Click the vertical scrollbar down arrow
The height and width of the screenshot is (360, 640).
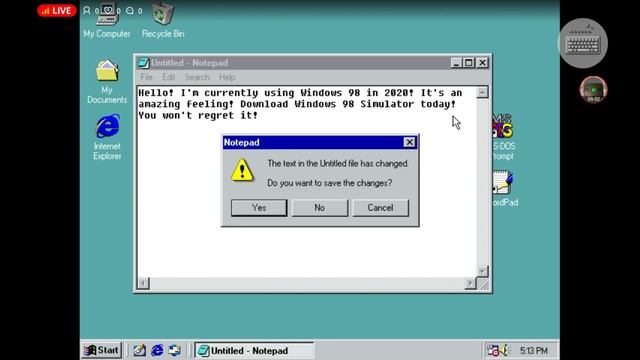coord(482,271)
